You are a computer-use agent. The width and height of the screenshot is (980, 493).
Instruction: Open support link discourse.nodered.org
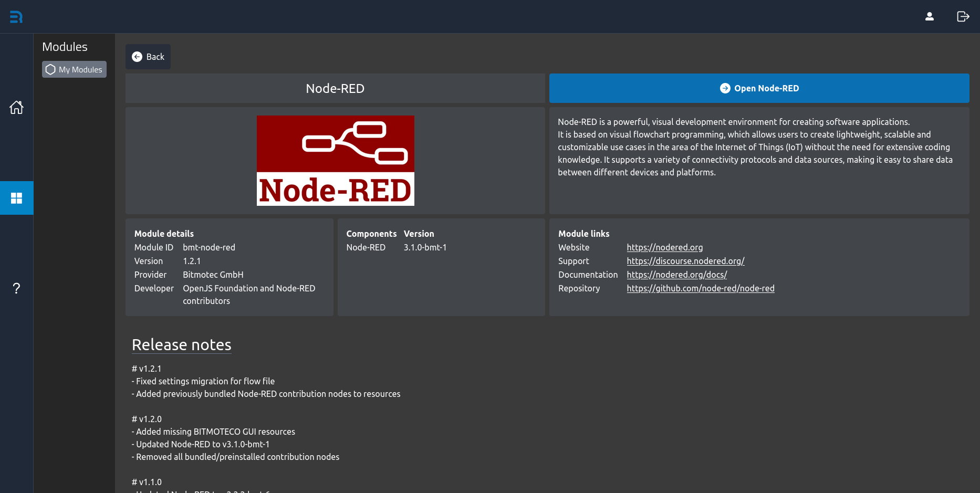(686, 261)
